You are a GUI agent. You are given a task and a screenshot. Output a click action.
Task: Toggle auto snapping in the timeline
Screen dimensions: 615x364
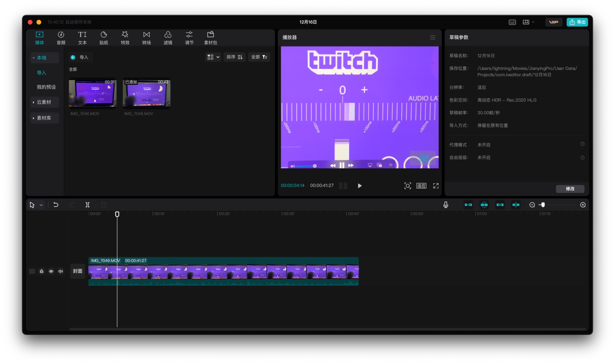point(484,205)
